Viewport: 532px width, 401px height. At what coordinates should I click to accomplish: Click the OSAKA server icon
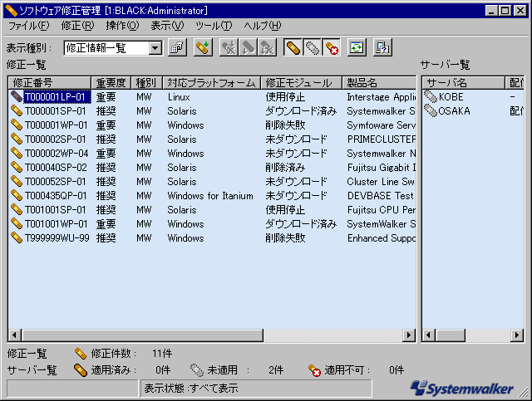coord(431,111)
